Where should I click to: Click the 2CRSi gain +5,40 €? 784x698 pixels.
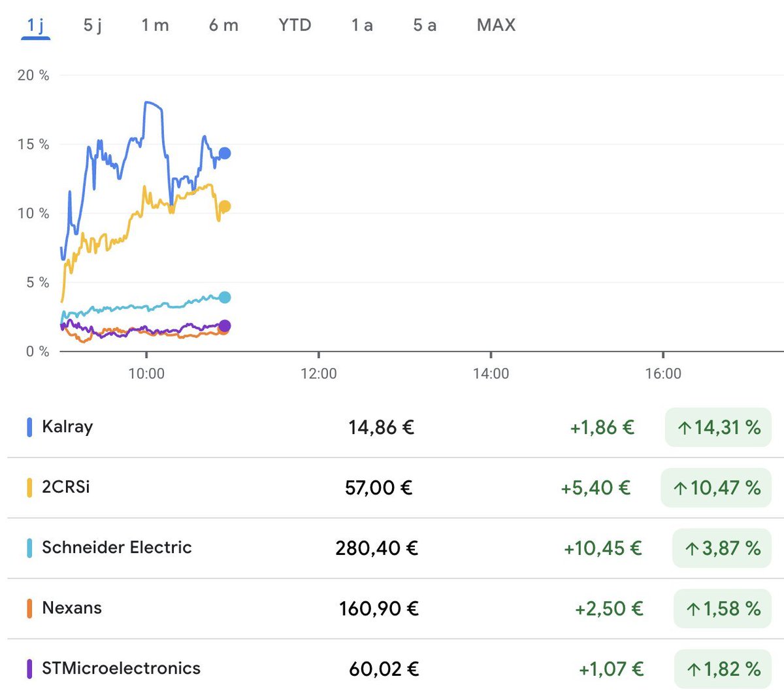[596, 488]
